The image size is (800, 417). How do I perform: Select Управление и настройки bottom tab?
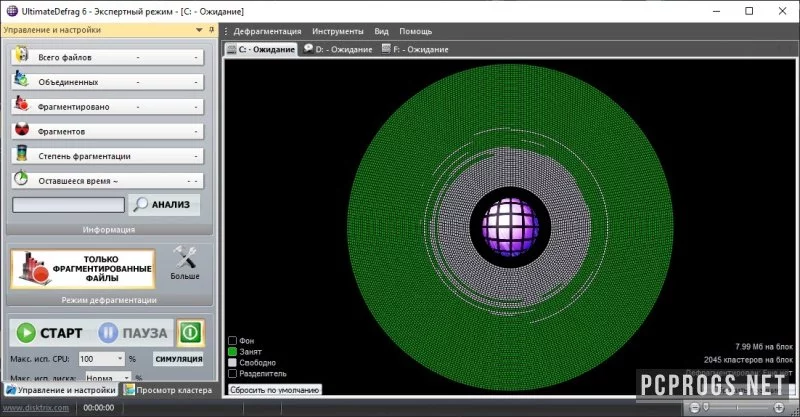pos(61,390)
